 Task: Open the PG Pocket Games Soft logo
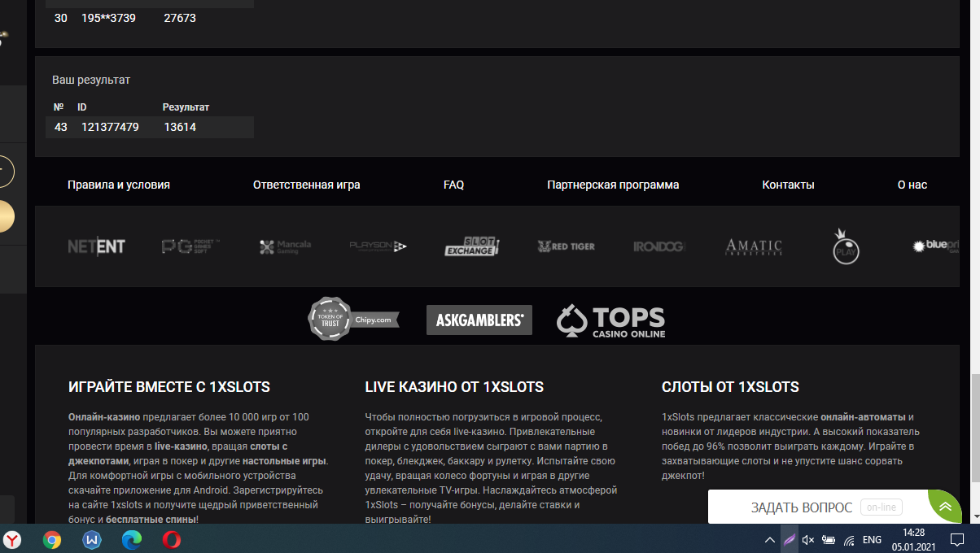[x=190, y=246]
